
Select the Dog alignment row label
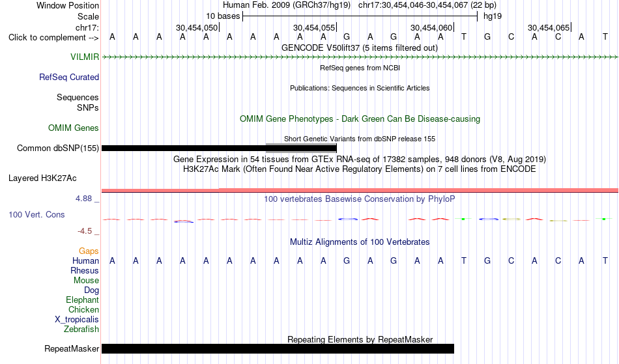click(91, 290)
